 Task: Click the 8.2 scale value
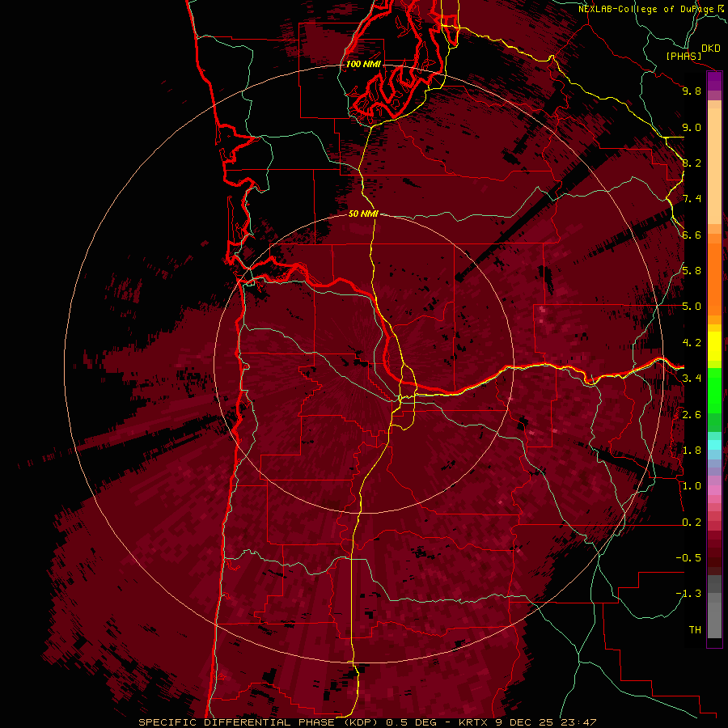pyautogui.click(x=692, y=163)
